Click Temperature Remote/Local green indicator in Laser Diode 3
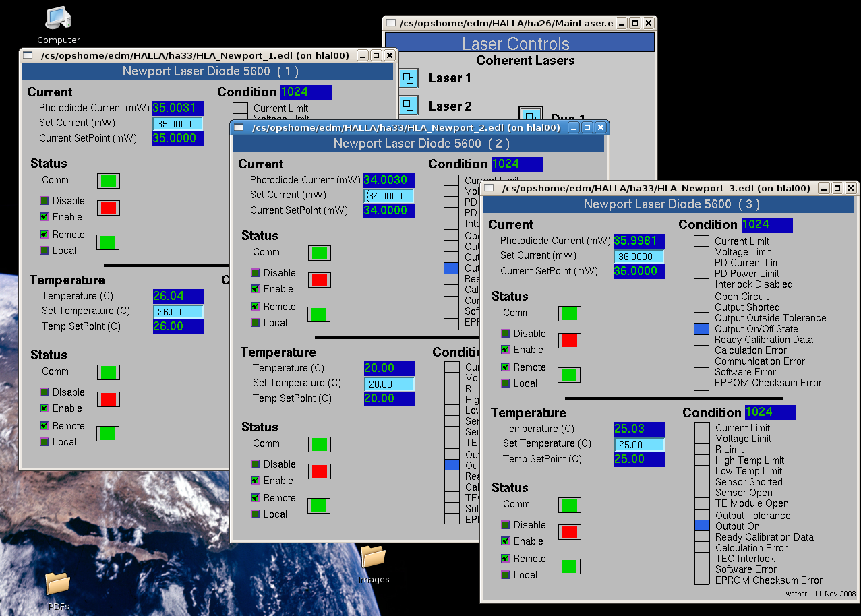The width and height of the screenshot is (861, 616). pyautogui.click(x=570, y=566)
